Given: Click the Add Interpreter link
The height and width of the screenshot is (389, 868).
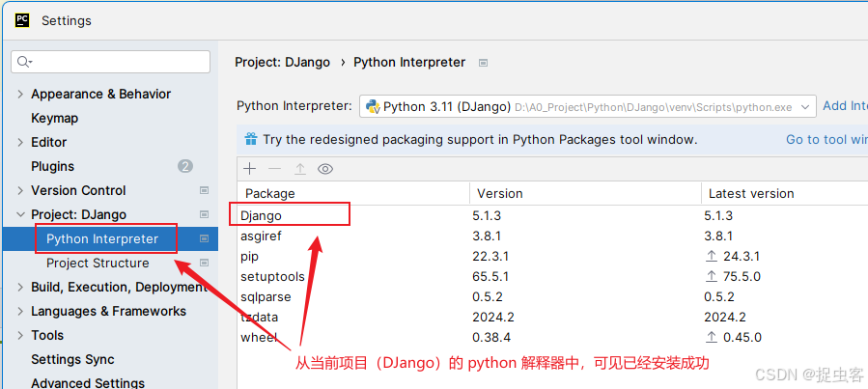Looking at the screenshot, I should coord(845,105).
